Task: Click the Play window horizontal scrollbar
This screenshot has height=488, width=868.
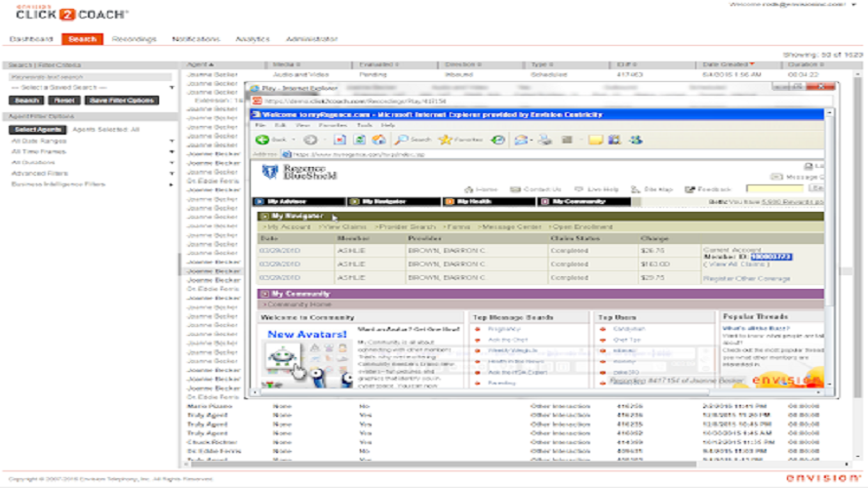Action: coord(485,392)
